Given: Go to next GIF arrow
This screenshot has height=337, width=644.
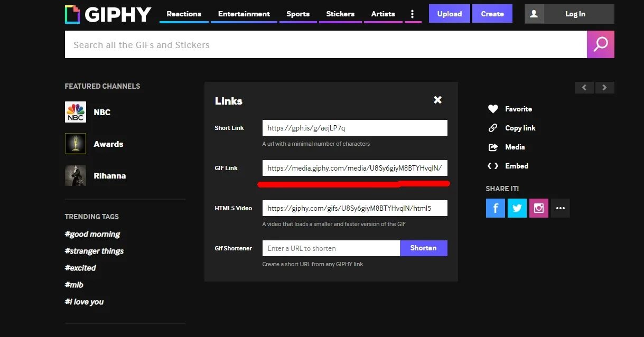Looking at the screenshot, I should point(605,88).
